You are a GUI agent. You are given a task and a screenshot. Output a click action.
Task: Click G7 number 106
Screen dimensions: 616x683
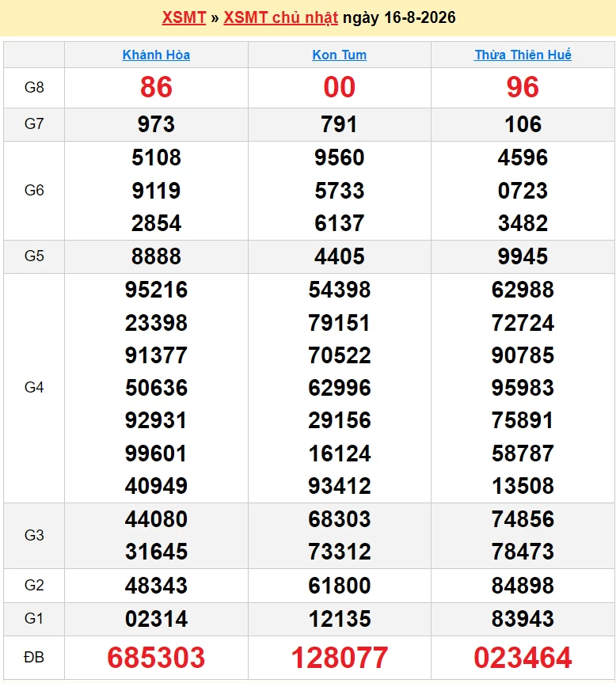tap(523, 124)
